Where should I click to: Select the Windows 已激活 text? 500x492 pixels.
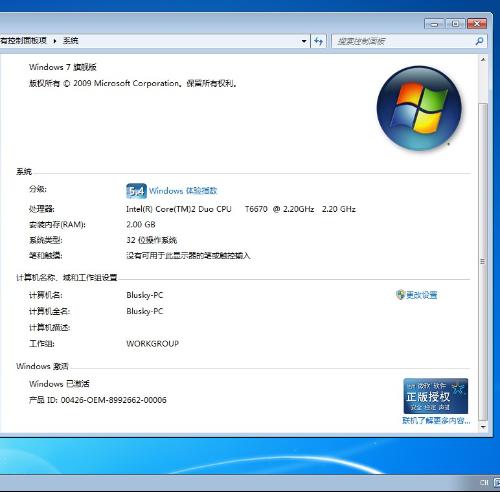[x=59, y=384]
